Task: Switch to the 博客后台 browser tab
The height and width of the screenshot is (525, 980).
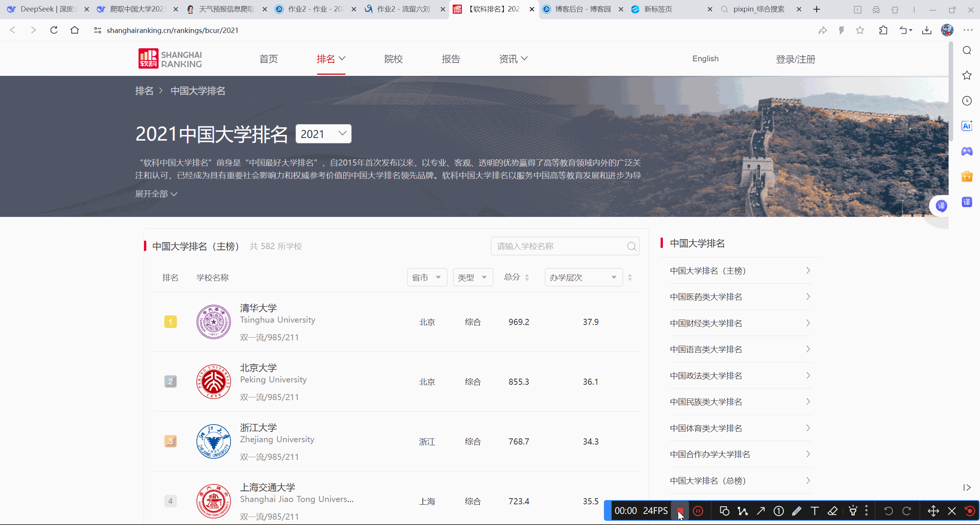Action: tap(582, 9)
